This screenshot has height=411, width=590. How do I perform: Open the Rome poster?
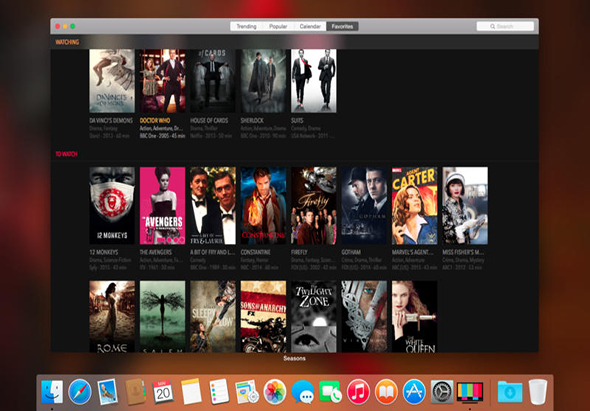coord(112,317)
